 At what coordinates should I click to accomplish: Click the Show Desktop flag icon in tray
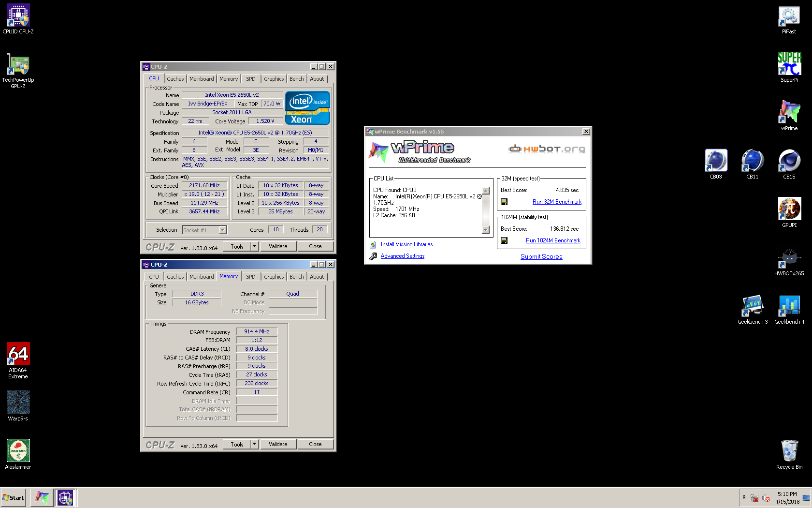(x=806, y=498)
